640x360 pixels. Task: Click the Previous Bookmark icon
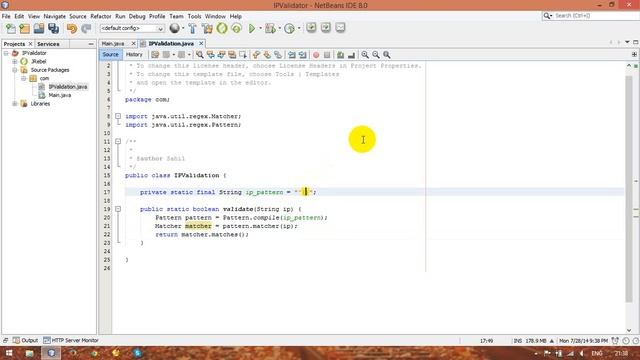[256, 55]
